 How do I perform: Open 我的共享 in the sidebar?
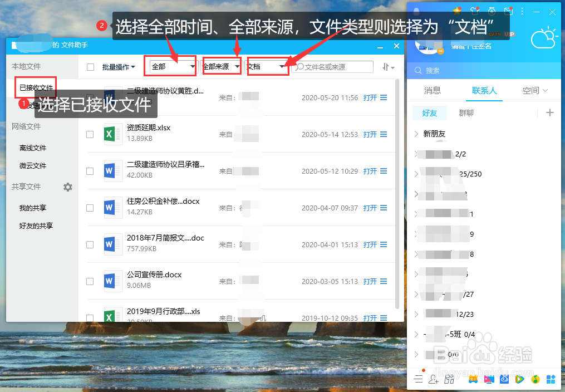33,208
